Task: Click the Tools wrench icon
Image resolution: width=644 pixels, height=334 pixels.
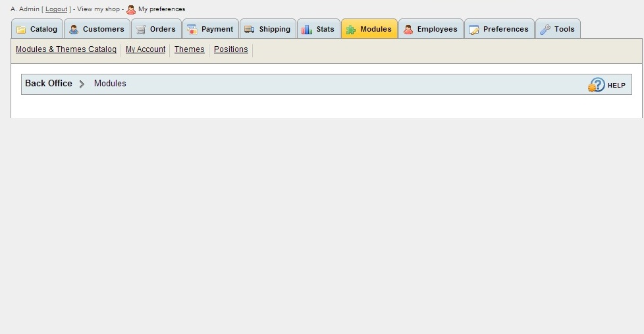Action: tap(545, 30)
